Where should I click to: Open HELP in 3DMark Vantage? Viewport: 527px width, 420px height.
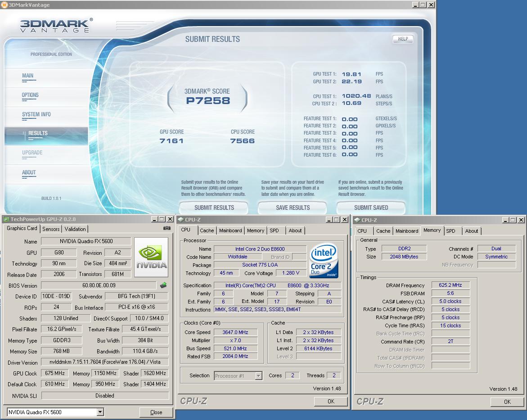[x=403, y=39]
